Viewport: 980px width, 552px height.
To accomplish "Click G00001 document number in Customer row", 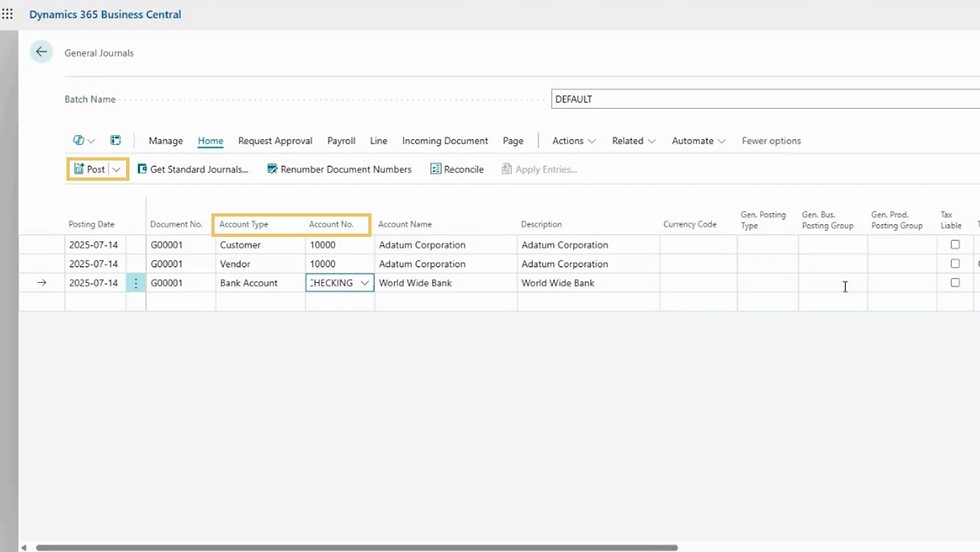I will [181, 245].
